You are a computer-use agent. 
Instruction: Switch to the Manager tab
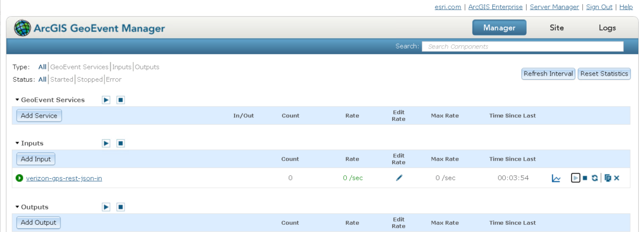click(499, 28)
